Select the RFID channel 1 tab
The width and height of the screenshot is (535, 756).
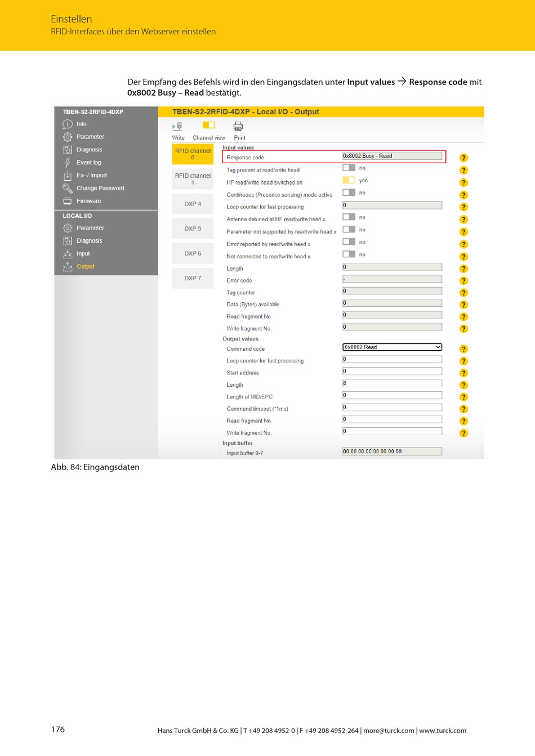193,179
